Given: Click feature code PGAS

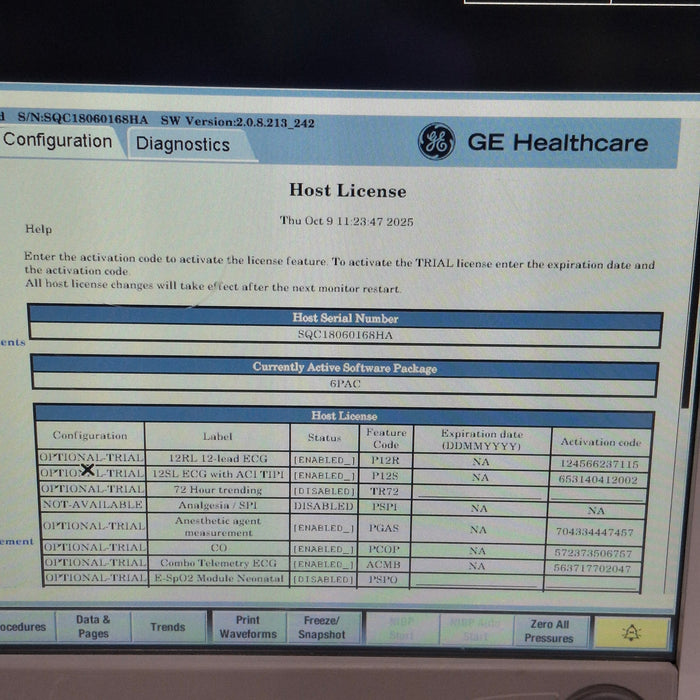Looking at the screenshot, I should click(x=383, y=528).
